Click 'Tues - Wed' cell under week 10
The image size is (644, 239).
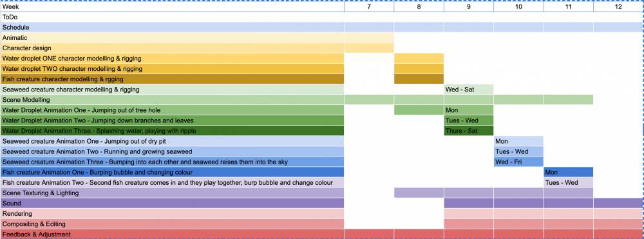[x=518, y=151]
